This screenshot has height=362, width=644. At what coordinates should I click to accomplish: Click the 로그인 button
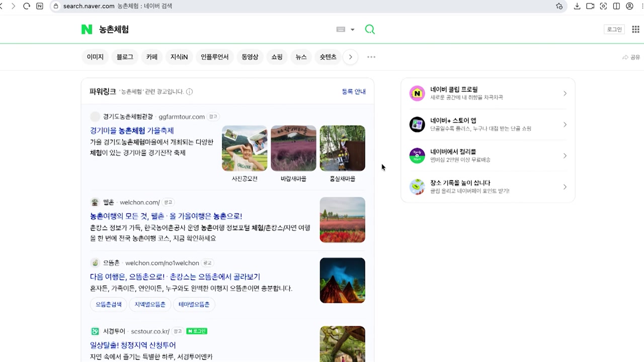(x=614, y=30)
